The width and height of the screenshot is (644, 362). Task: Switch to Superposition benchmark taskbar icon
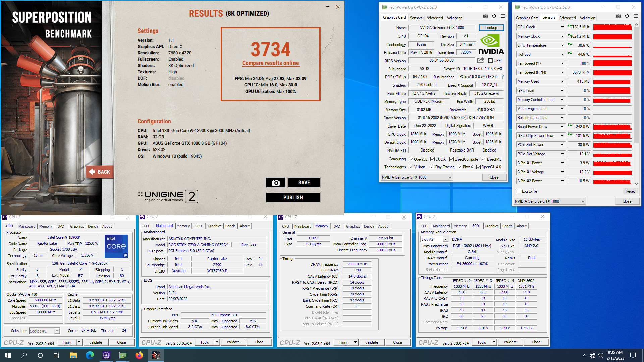155,355
